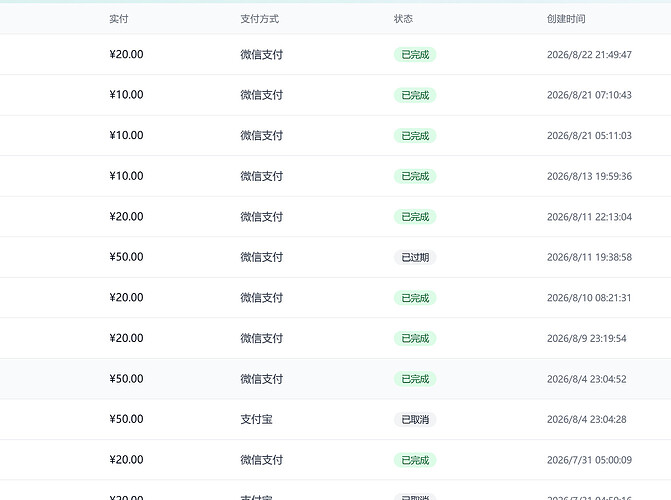The height and width of the screenshot is (500, 671).
Task: Click the 状态 column header
Action: [403, 19]
